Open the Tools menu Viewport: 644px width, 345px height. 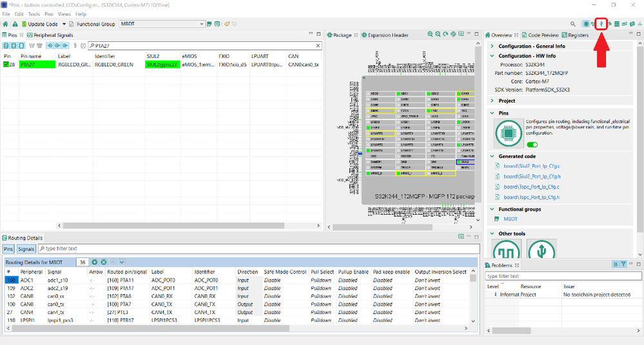pos(34,14)
